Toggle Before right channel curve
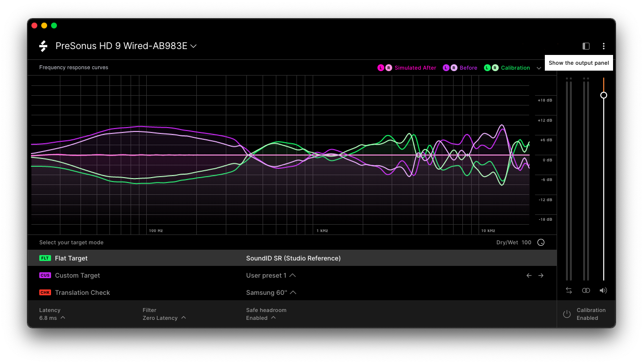This screenshot has height=364, width=643. point(454,68)
